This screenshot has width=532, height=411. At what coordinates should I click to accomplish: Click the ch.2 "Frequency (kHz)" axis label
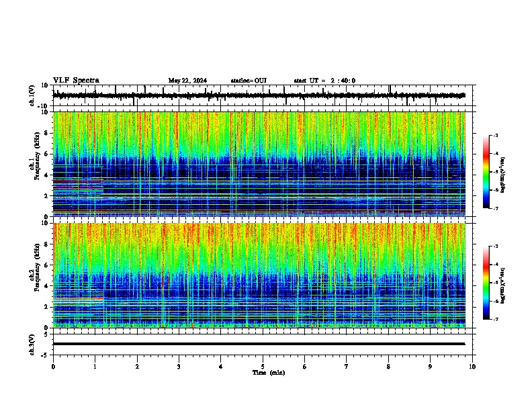[x=37, y=267]
